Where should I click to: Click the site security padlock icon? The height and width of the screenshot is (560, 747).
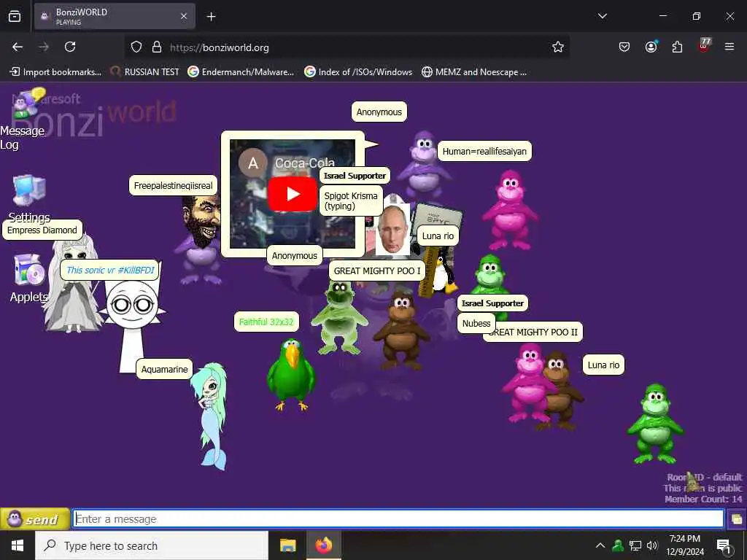coord(157,47)
